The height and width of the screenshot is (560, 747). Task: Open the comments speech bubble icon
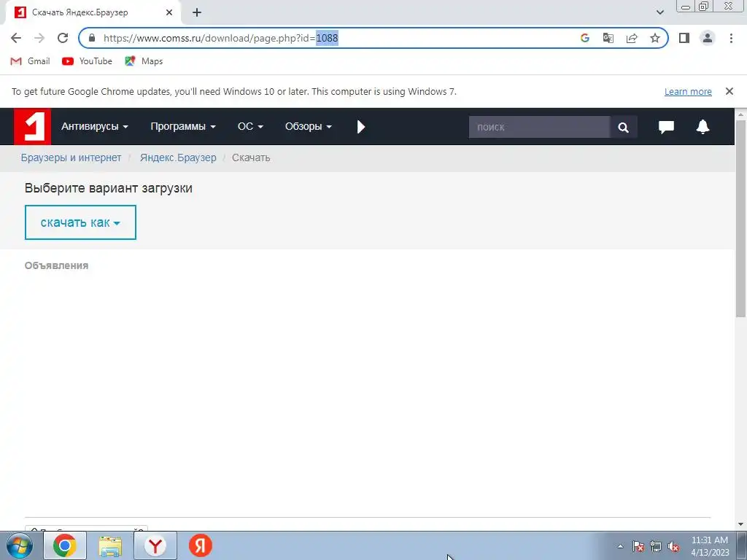tap(666, 127)
